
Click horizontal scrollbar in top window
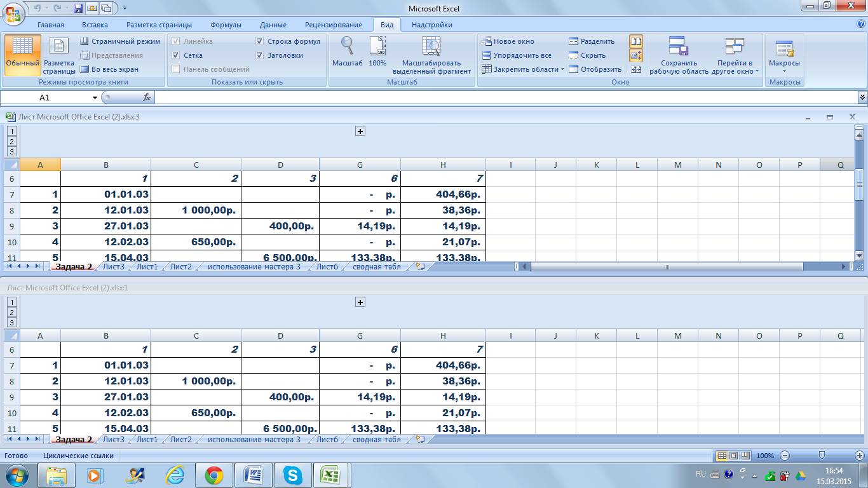[667, 267]
